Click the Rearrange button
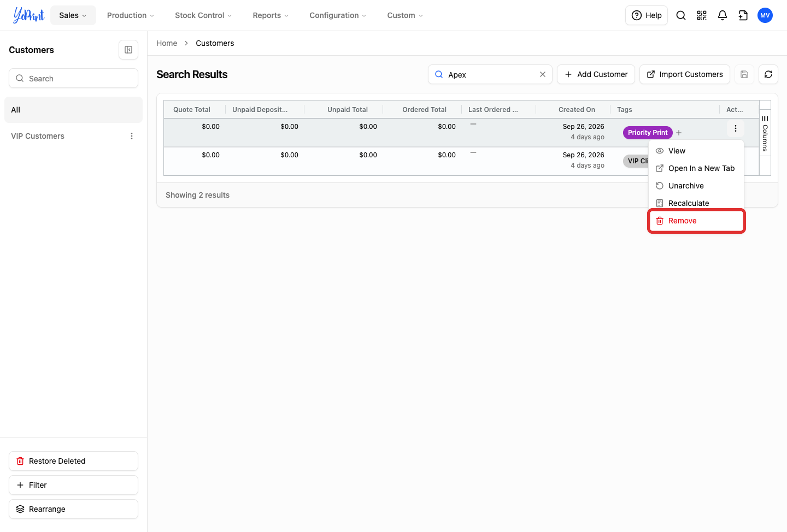787x532 pixels. (73, 509)
